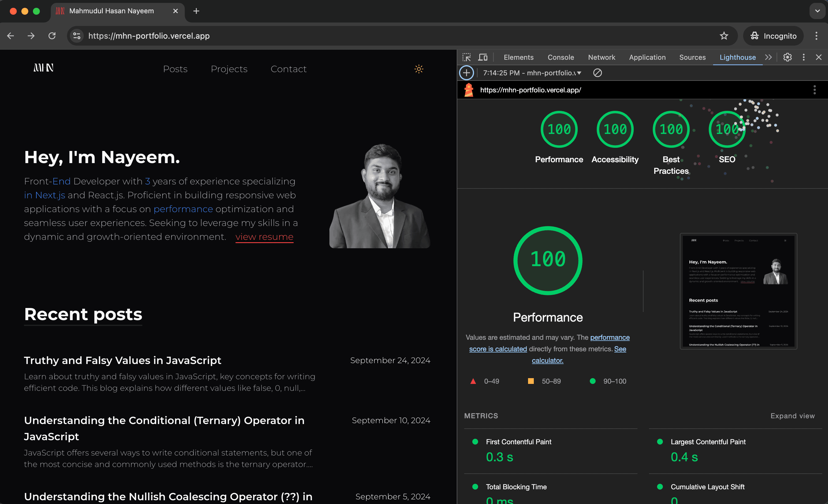Open the DevTools customize three-dot menu
The width and height of the screenshot is (828, 504).
803,57
